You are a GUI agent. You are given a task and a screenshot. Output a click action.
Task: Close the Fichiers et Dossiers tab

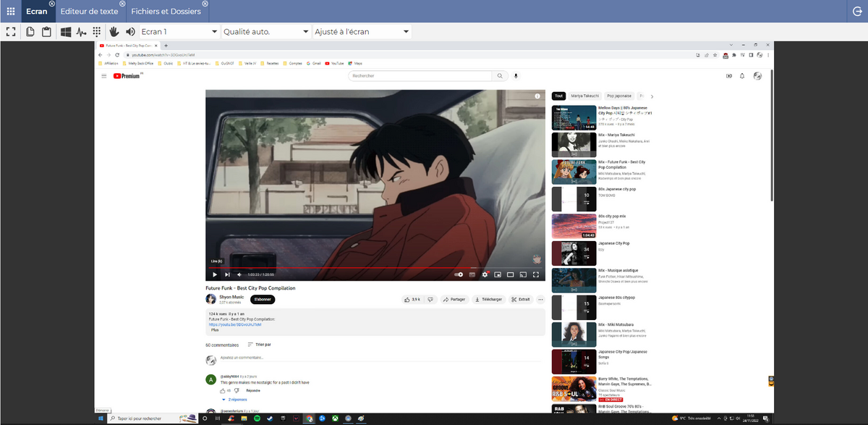coord(205,4)
